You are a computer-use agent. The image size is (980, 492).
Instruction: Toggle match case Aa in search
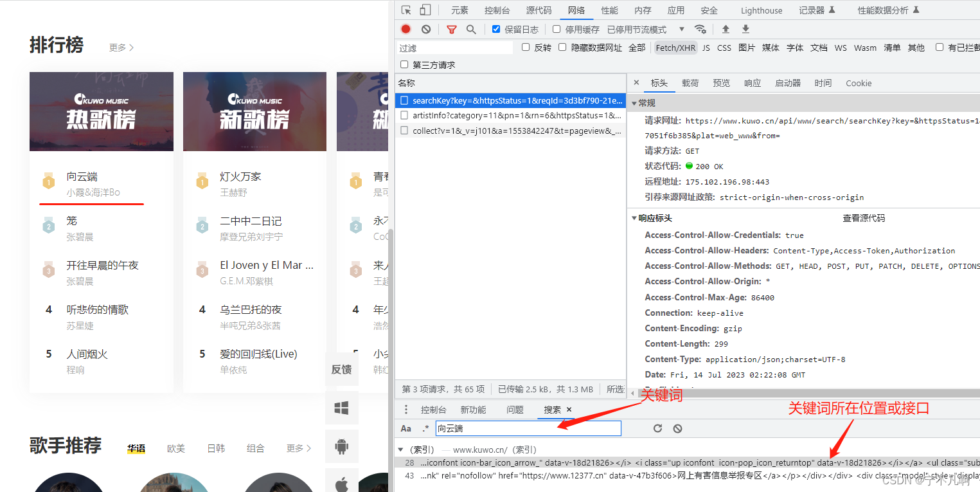tap(406, 428)
